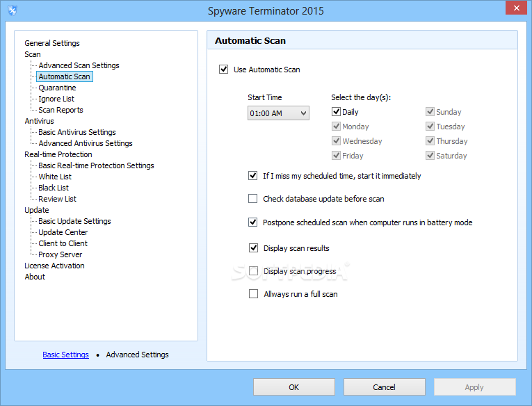This screenshot has width=532, height=406.
Task: Switch to Basic Settings link
Action: point(65,355)
